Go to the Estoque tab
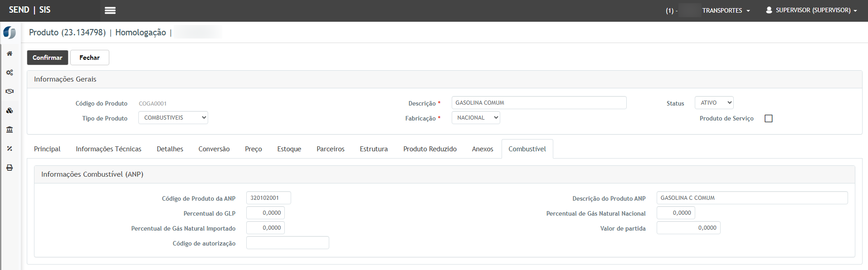868x270 pixels. pos(289,149)
